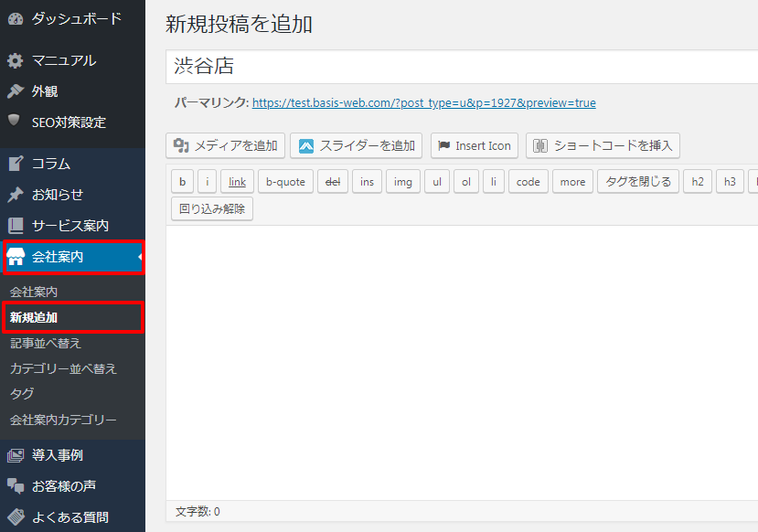Click the title field containing 渋谷店
Viewport: 758px width, 532px height.
462,67
